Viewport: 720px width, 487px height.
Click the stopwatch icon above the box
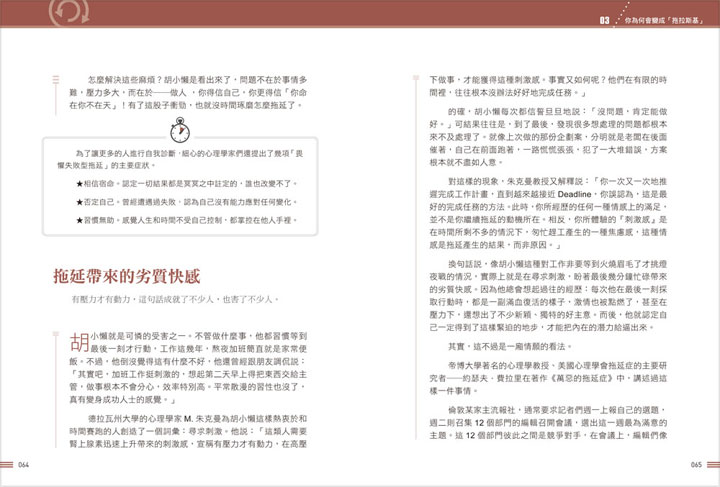tap(180, 130)
